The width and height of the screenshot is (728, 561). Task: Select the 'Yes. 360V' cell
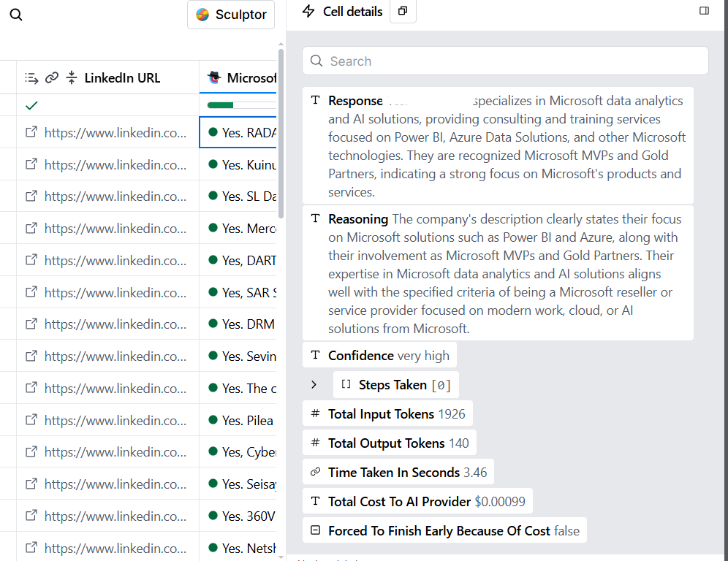pyautogui.click(x=238, y=516)
